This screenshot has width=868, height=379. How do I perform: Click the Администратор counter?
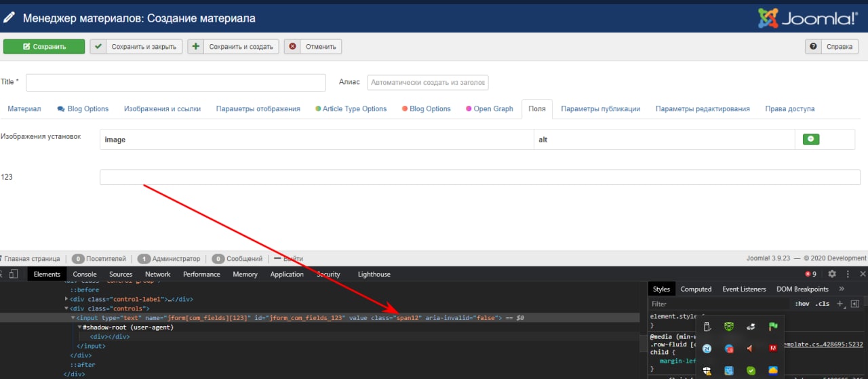169,258
